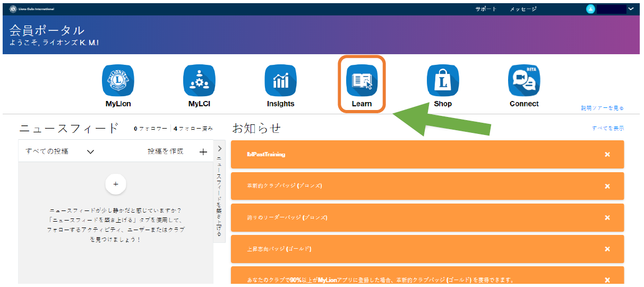This screenshot has width=644, height=287.
Task: Dismiss the 誇りのリーダーバッジ (ブロンズ) notification
Action: (607, 217)
